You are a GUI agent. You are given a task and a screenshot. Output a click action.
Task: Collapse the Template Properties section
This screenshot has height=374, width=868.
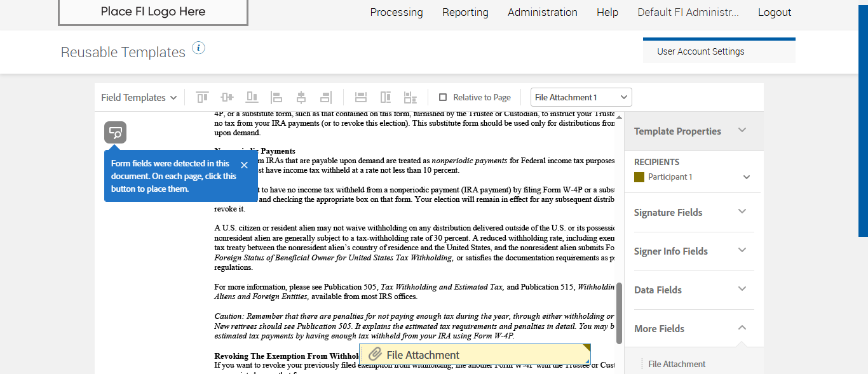pyautogui.click(x=742, y=130)
